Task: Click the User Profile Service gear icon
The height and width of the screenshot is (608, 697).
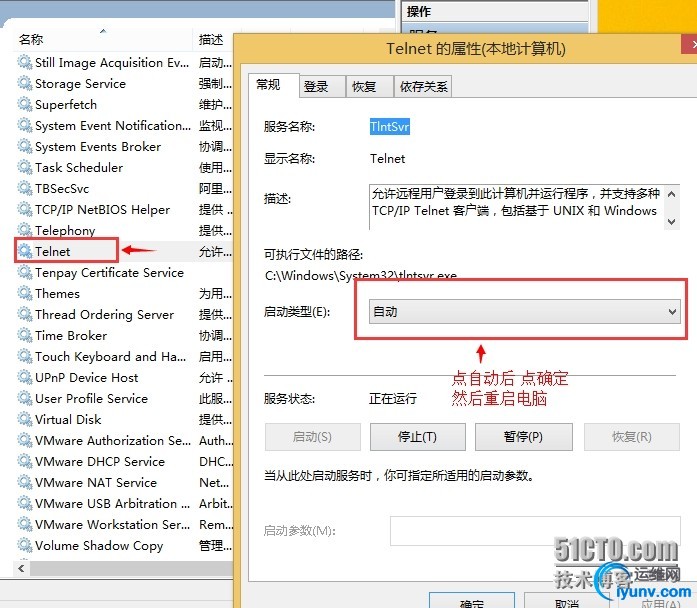Action: pyautogui.click(x=24, y=398)
